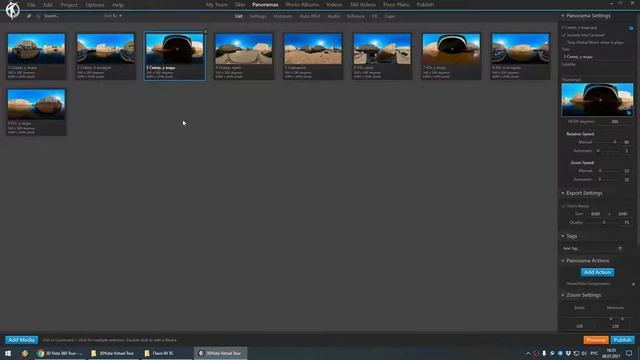Collapse the Tags section
The image size is (640, 360).
pos(563,236)
